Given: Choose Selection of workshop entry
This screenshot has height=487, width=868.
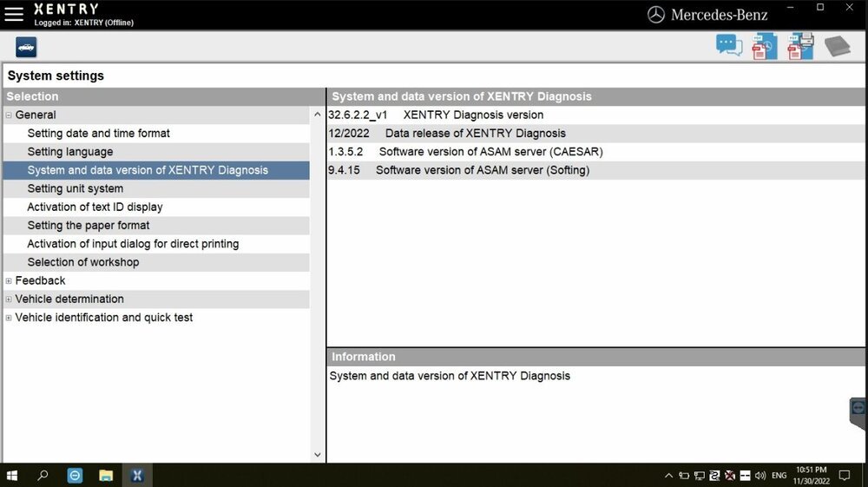Looking at the screenshot, I should (x=82, y=262).
